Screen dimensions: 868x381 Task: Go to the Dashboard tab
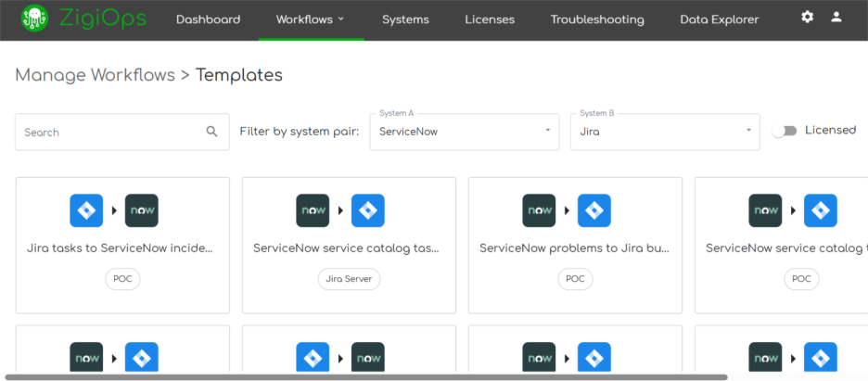tap(208, 19)
